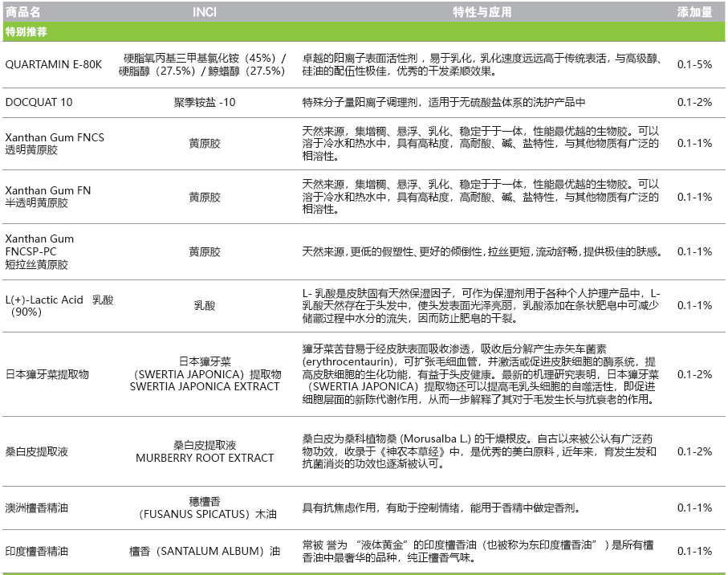Click the 商品名 column header
728x575 pixels.
[x=22, y=12]
